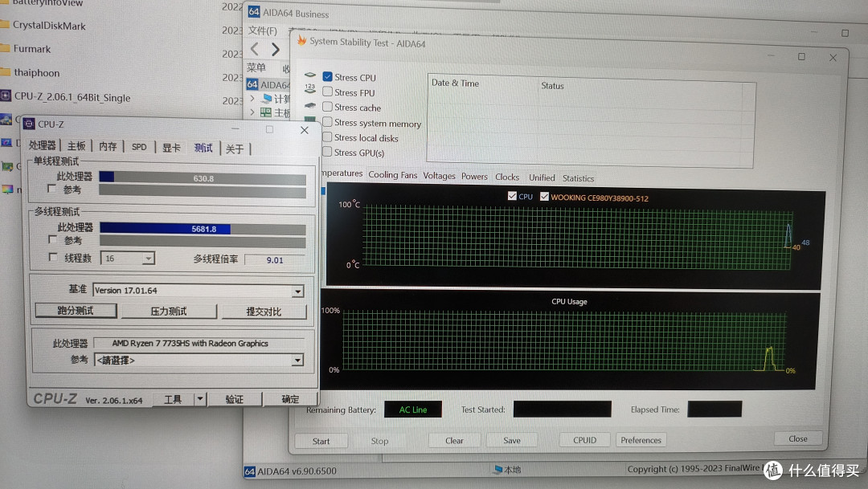
Task: Go forward using AIDA64 right arrow
Action: click(275, 49)
